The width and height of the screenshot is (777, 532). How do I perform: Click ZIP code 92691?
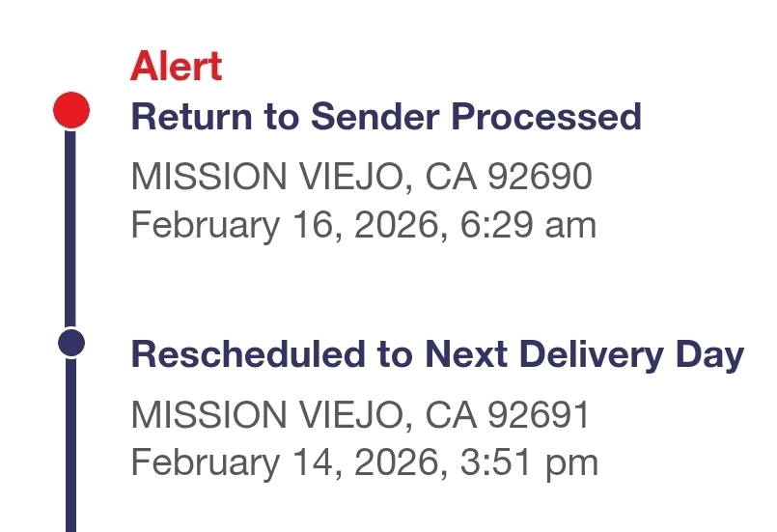coord(540,414)
